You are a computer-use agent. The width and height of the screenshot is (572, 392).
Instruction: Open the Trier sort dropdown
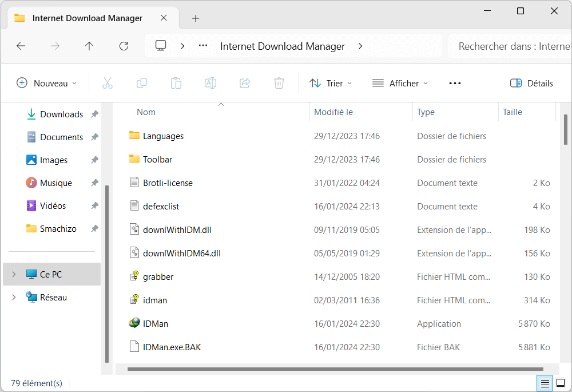coord(331,83)
